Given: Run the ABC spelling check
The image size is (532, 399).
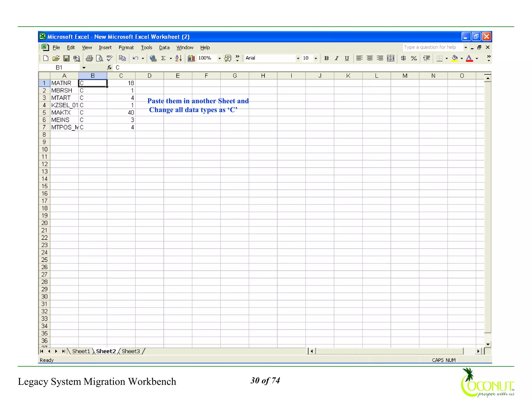Looking at the screenshot, I should point(110,58).
